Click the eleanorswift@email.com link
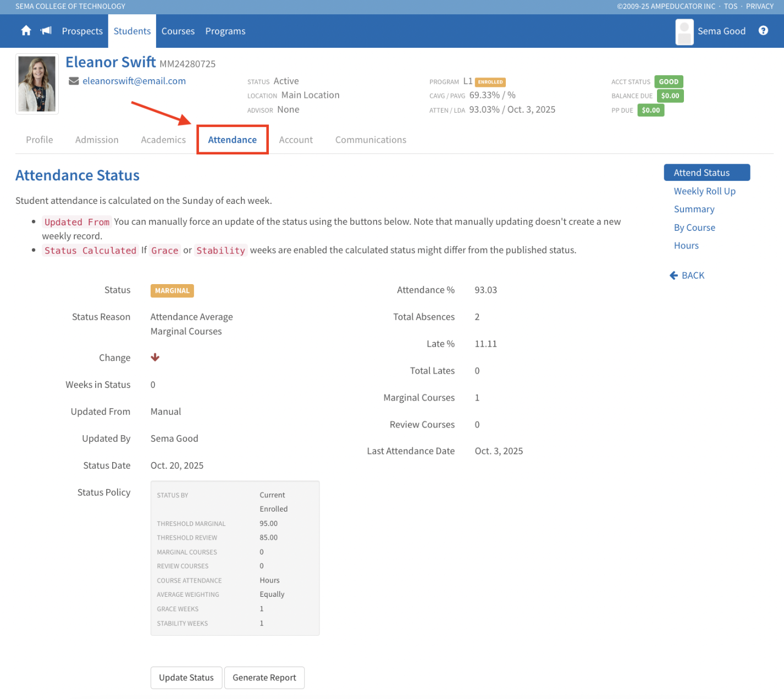This screenshot has width=784, height=699. [134, 81]
